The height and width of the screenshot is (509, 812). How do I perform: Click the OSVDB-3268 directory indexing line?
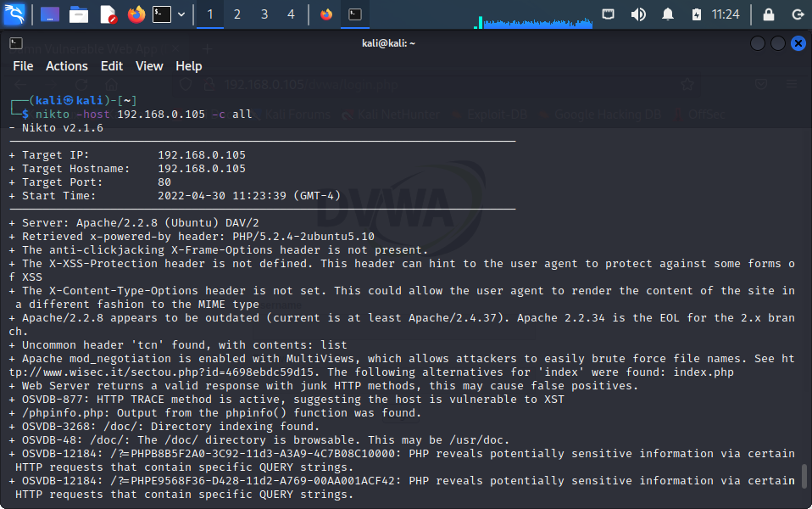[x=164, y=427]
